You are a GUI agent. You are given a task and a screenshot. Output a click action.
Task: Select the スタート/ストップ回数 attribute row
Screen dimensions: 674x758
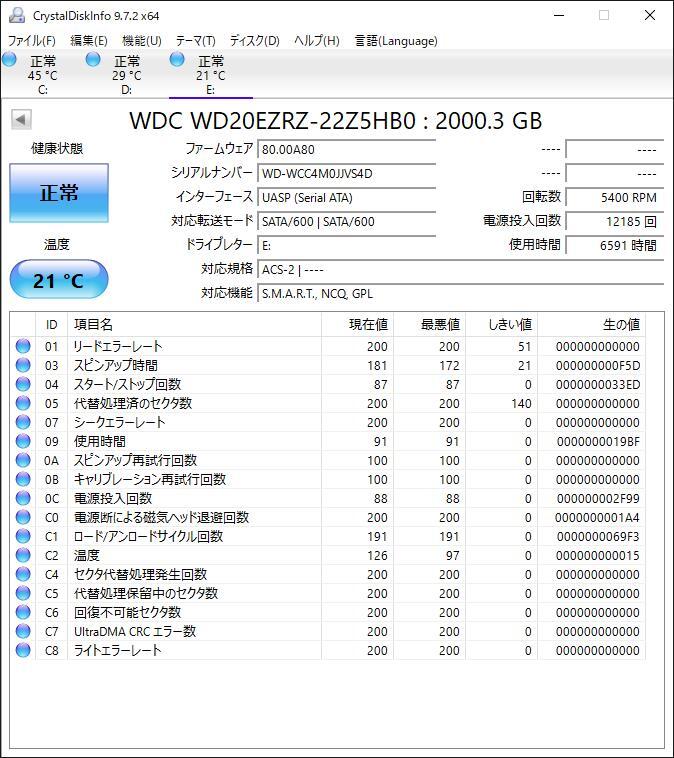(328, 384)
